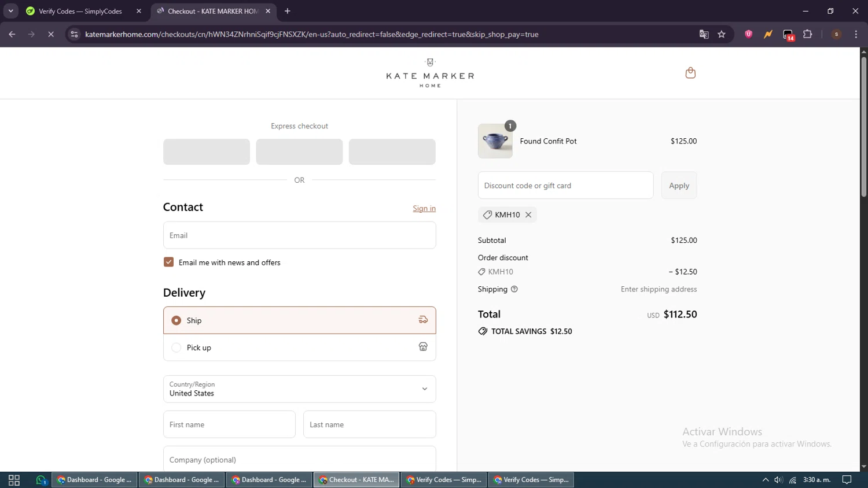Open first Dashboard - Google taskbar window
This screenshot has width=868, height=488.
coord(95,480)
